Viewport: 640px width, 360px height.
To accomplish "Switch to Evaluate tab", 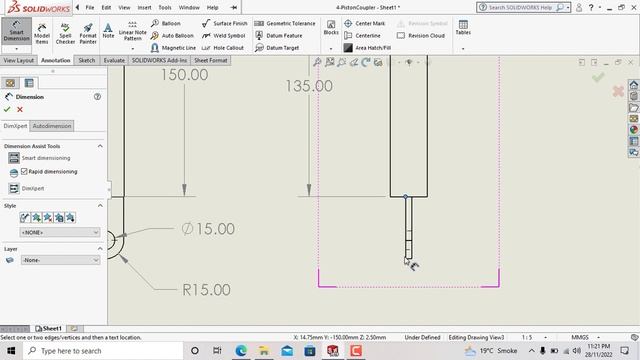I will pos(114,60).
